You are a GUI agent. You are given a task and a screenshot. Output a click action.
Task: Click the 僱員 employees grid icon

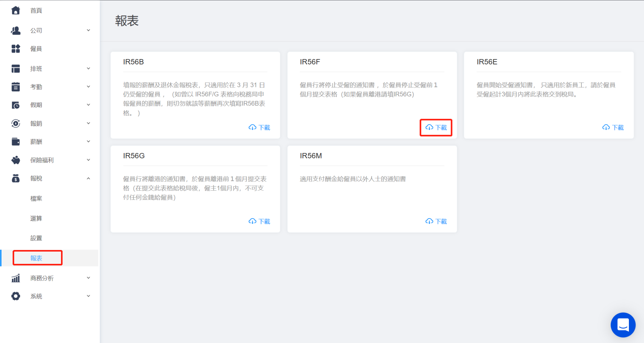tap(15, 49)
